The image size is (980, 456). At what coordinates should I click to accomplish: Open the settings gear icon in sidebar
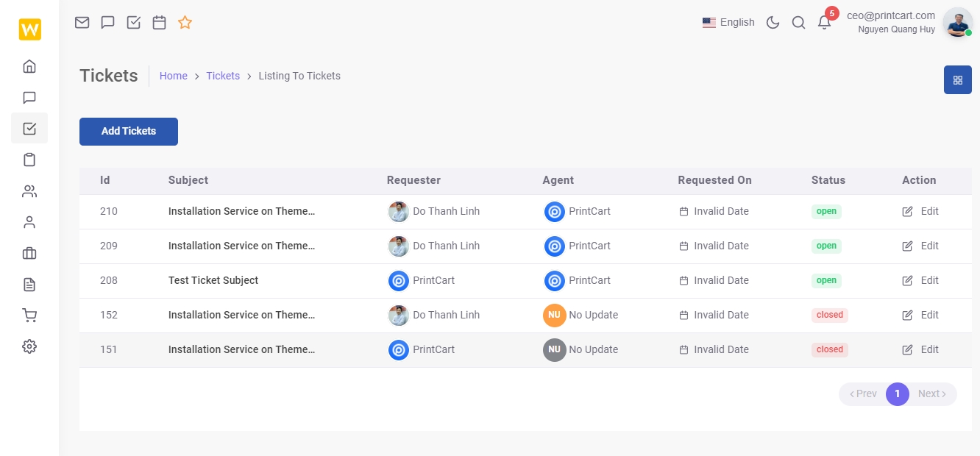pyautogui.click(x=29, y=346)
